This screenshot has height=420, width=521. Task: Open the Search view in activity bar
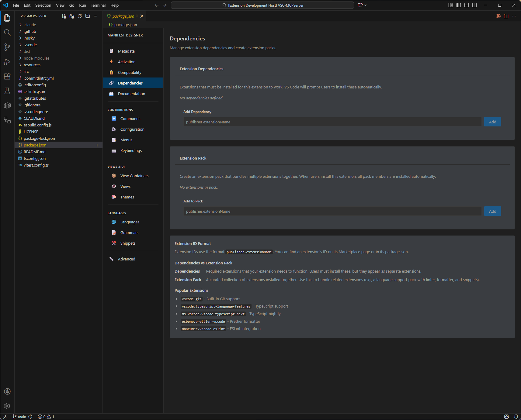point(7,33)
